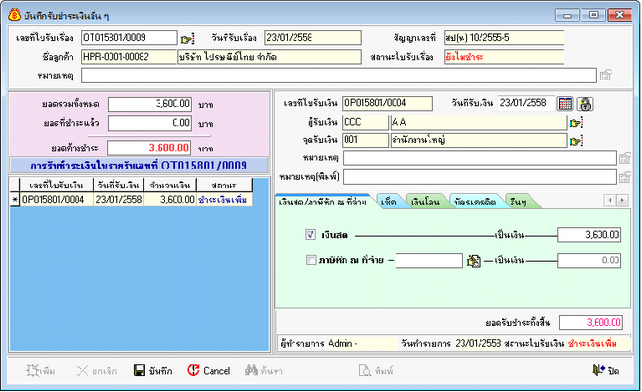The width and height of the screenshot is (642, 392).
Task: Click the วันที่รับเรื่อง date field
Action: point(313,38)
